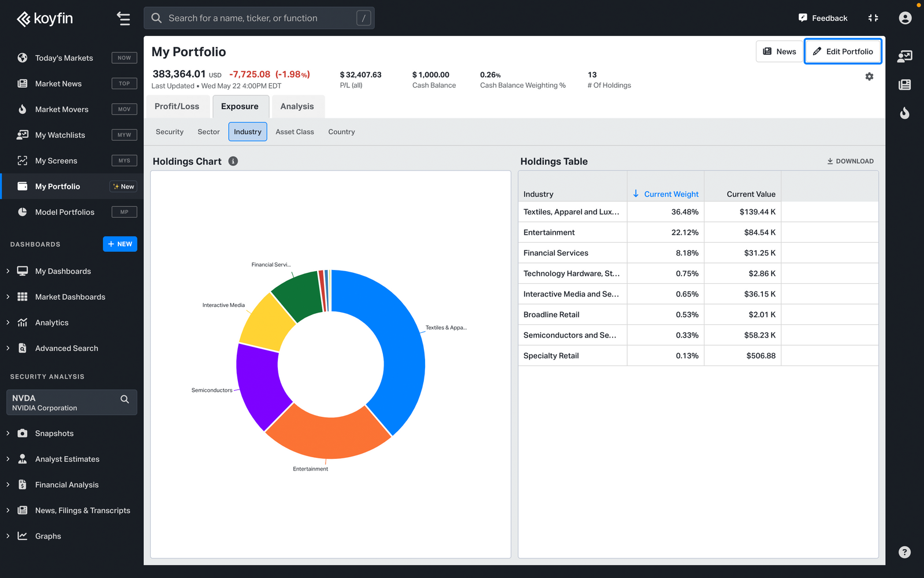Switch to the Profit/Loss tab
Viewport: 924px width, 578px height.
point(177,106)
